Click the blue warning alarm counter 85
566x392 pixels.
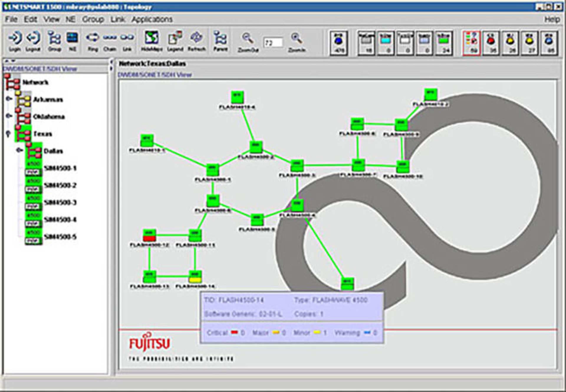pyautogui.click(x=549, y=43)
